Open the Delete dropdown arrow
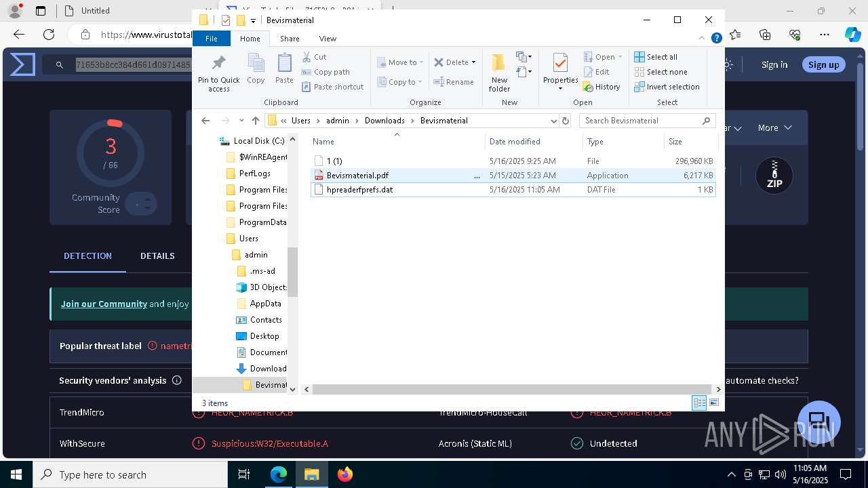Screen dimensions: 868x488 point(473,62)
